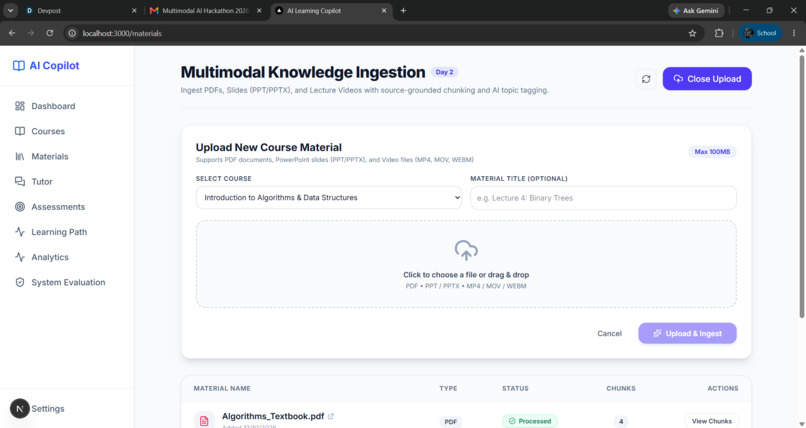Viewport: 806px width, 428px height.
Task: Open System Evaluation in the sidebar
Action: [67, 282]
